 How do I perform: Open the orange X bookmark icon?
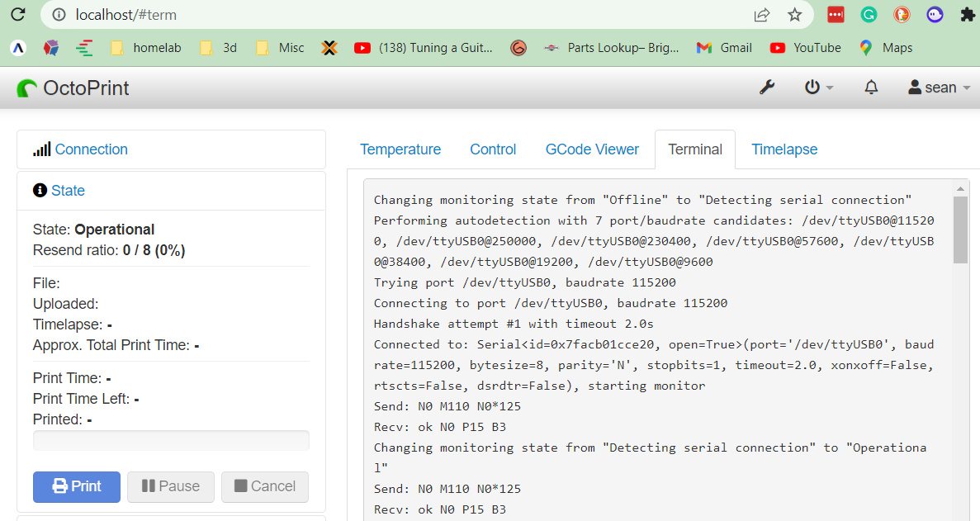click(329, 48)
